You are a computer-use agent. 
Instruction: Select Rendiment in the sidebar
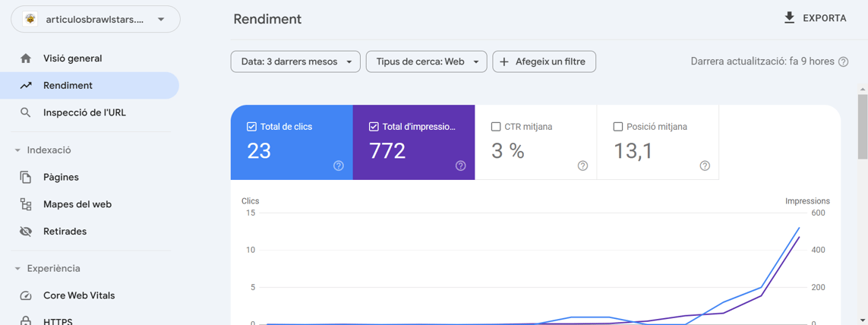tap(89, 86)
